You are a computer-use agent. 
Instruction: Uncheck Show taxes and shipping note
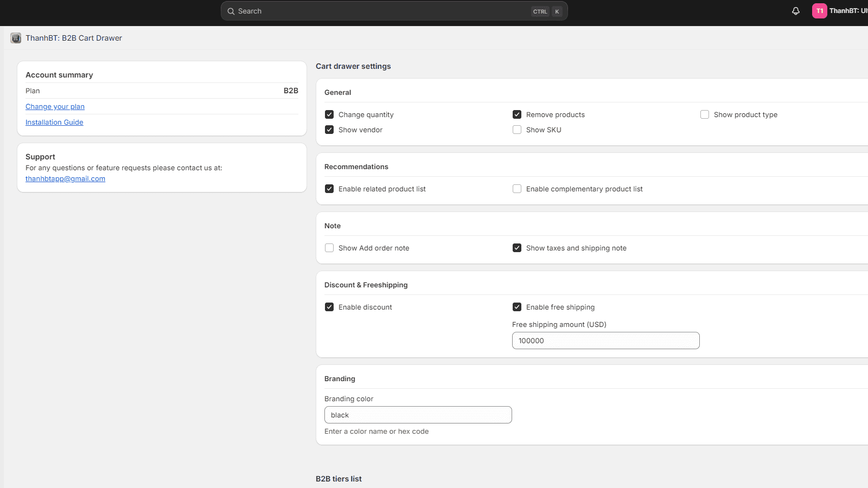517,248
